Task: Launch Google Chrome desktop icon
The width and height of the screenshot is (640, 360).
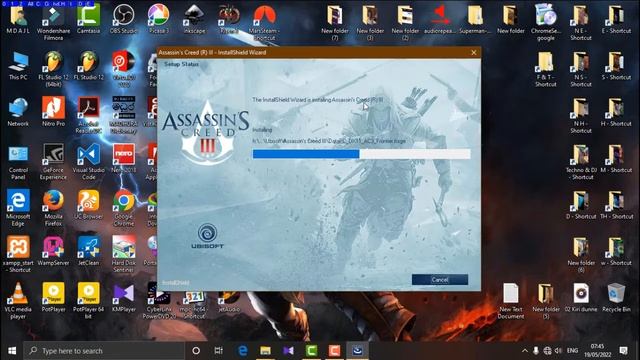Action: tap(124, 208)
